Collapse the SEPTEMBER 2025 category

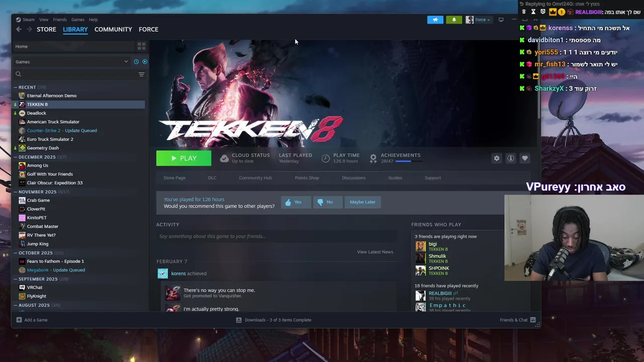click(16, 279)
